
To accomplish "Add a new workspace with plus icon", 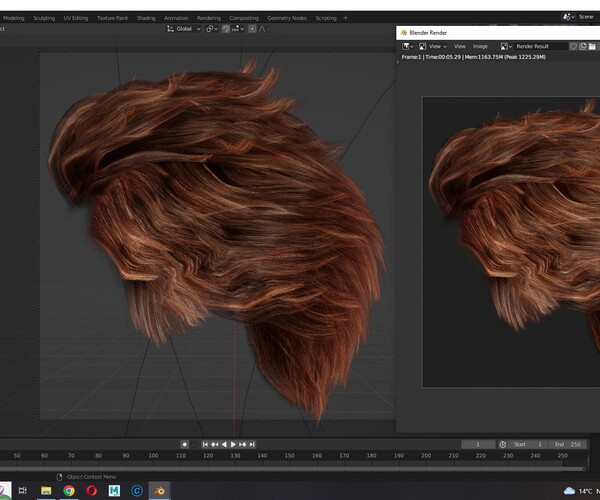I will tap(346, 18).
